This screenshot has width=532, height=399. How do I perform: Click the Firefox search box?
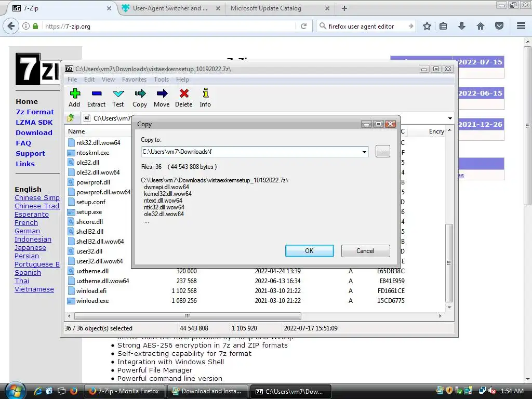tap(365, 26)
